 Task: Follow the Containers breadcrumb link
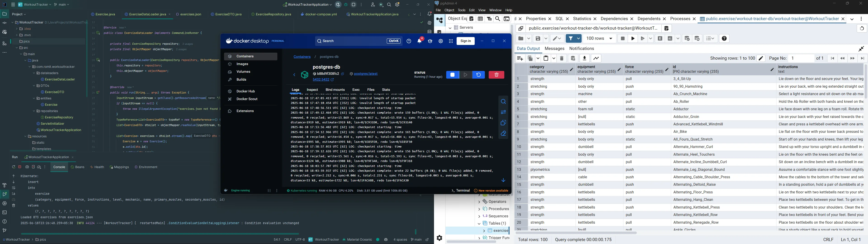point(302,57)
